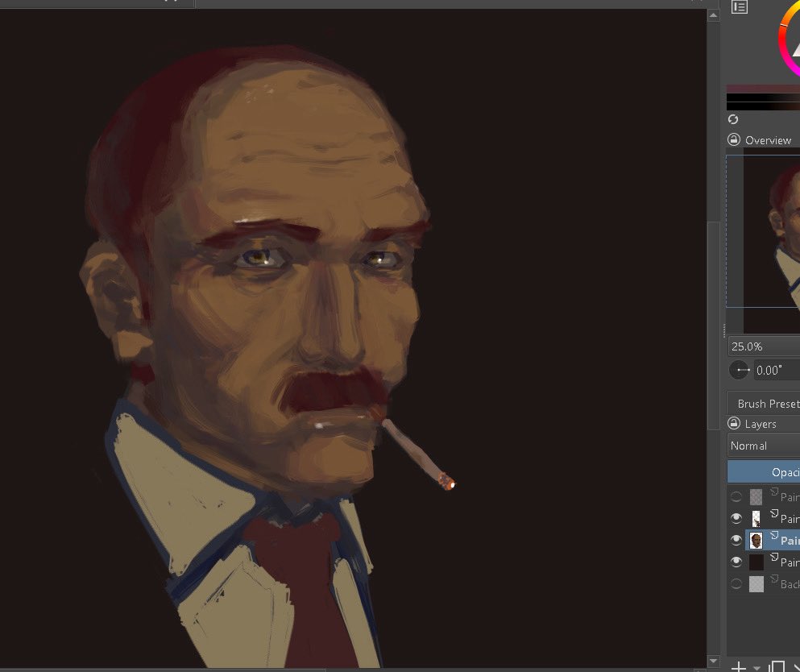This screenshot has width=800, height=672.
Task: Select the bottom Background layer thumbnail
Action: [x=756, y=584]
